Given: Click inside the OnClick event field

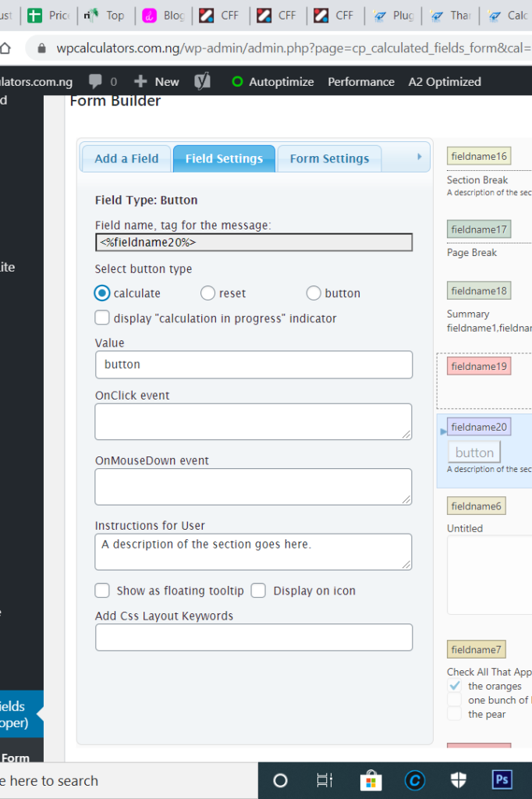Looking at the screenshot, I should 253,421.
